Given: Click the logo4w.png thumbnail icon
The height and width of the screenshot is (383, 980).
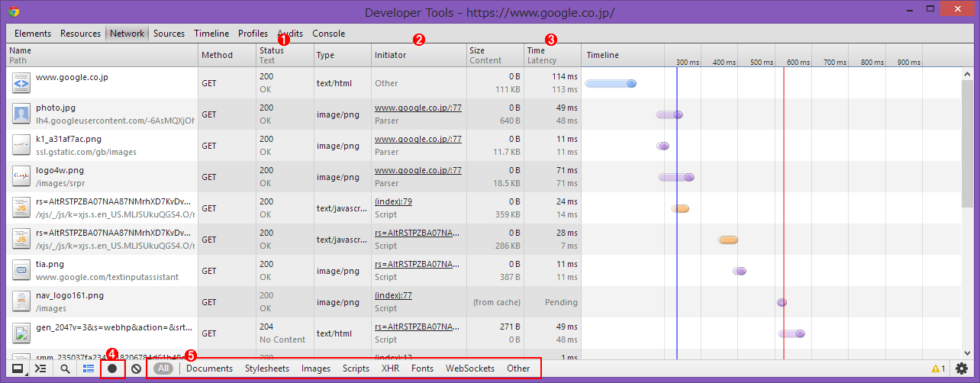Looking at the screenshot, I should click(21, 177).
